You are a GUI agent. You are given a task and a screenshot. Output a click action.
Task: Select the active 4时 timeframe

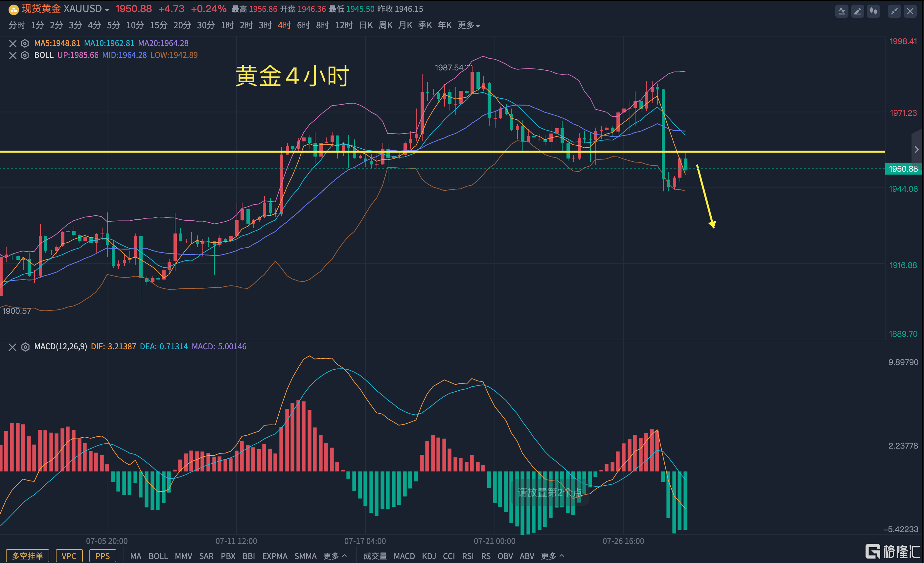point(284,25)
